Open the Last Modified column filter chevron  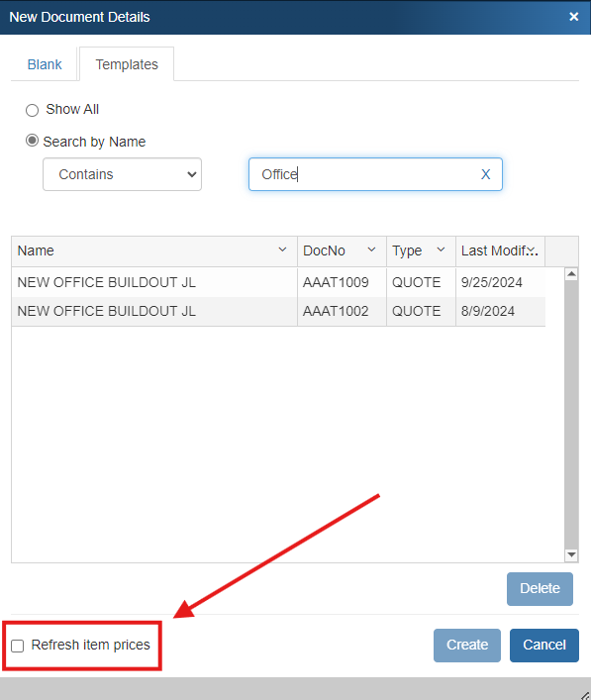pyautogui.click(x=532, y=250)
